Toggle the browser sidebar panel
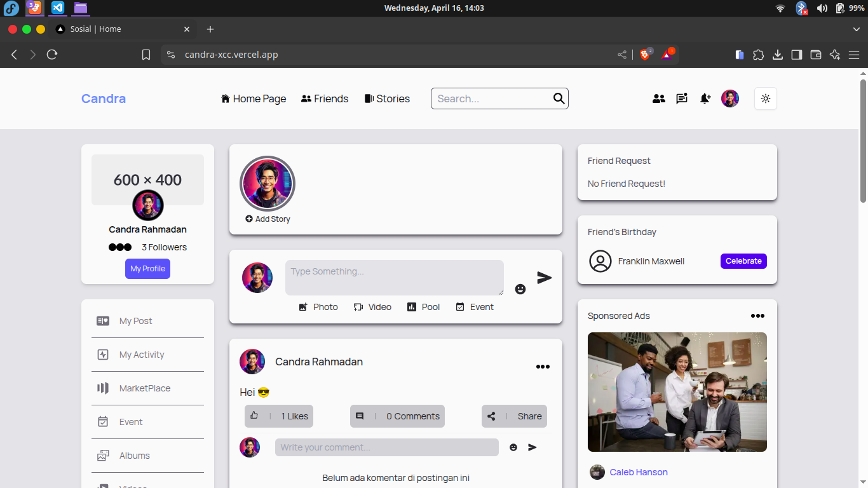Image resolution: width=868 pixels, height=488 pixels. (796, 55)
